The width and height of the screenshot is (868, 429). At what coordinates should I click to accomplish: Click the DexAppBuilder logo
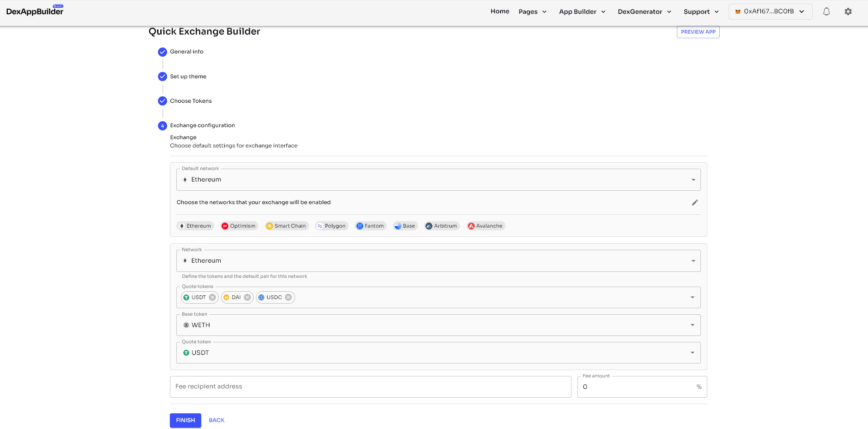(35, 12)
